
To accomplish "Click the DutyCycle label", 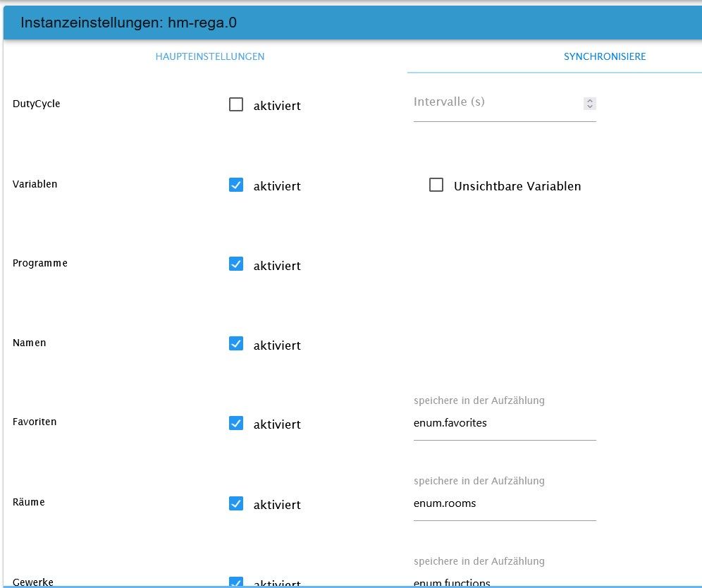I will tap(36, 104).
